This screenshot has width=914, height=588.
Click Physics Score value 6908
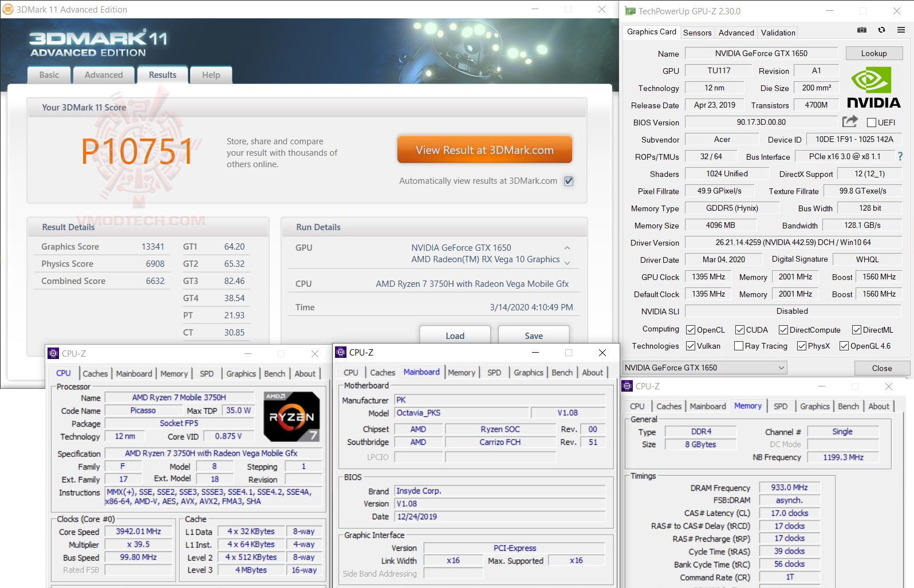[x=155, y=264]
